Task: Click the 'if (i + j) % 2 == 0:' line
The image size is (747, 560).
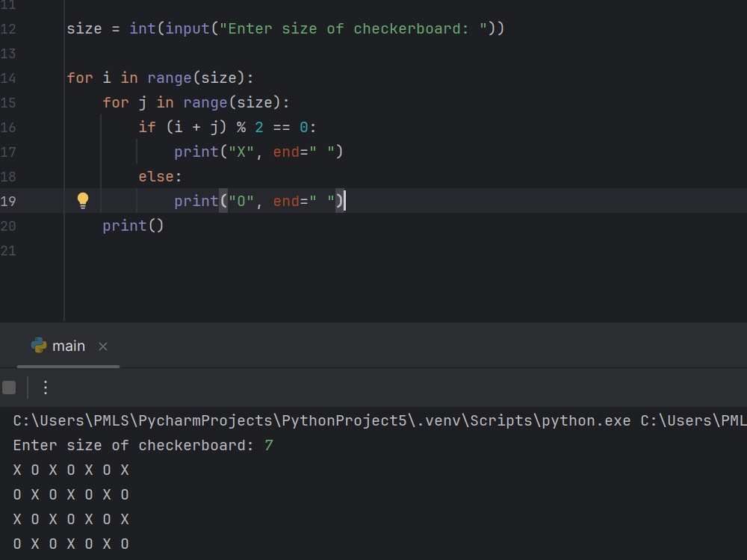Action: tap(227, 127)
